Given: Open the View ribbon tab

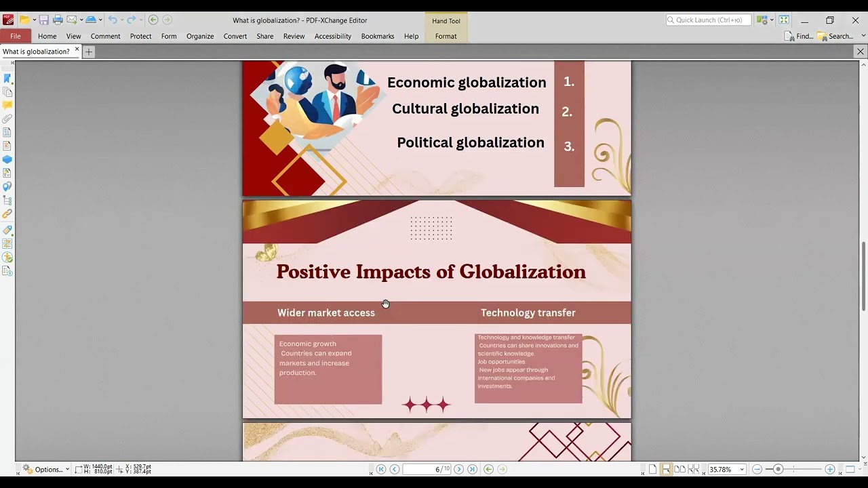Looking at the screenshot, I should coord(73,36).
